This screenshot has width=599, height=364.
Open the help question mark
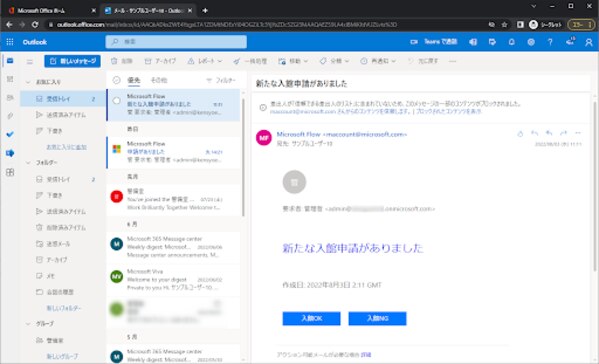click(550, 42)
